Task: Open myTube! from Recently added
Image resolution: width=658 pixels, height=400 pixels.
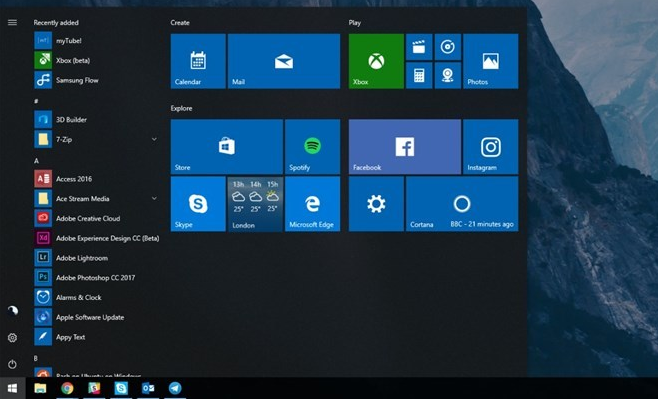Action: click(x=97, y=41)
